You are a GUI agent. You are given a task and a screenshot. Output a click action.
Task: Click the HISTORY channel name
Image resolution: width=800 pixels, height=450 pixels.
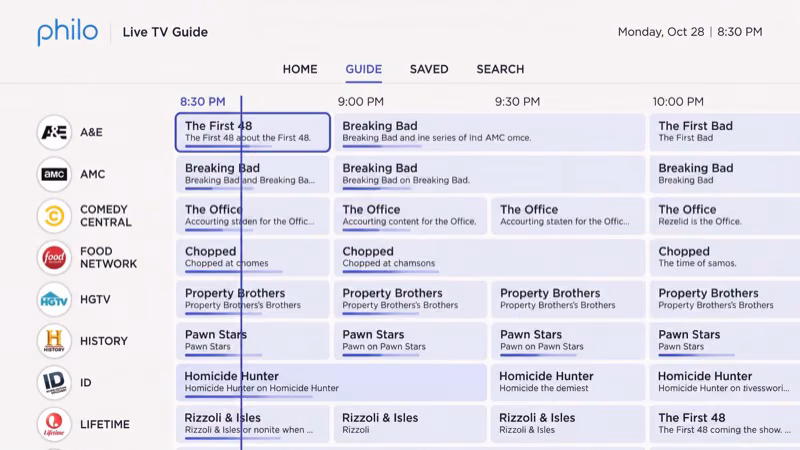coord(104,341)
